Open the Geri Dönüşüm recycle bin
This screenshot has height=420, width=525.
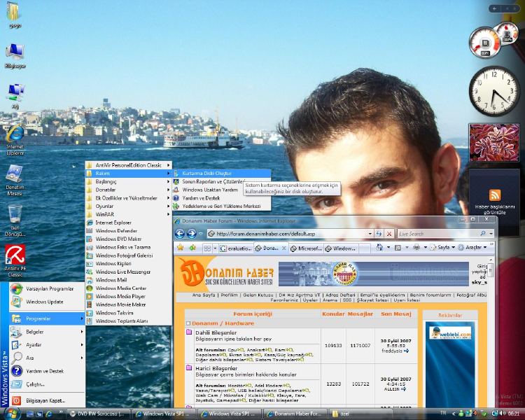tap(15, 220)
